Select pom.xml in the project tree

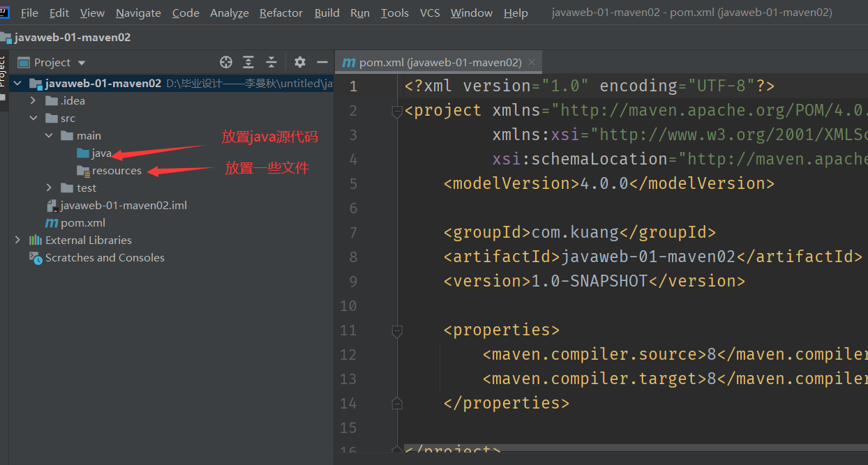[x=83, y=223]
